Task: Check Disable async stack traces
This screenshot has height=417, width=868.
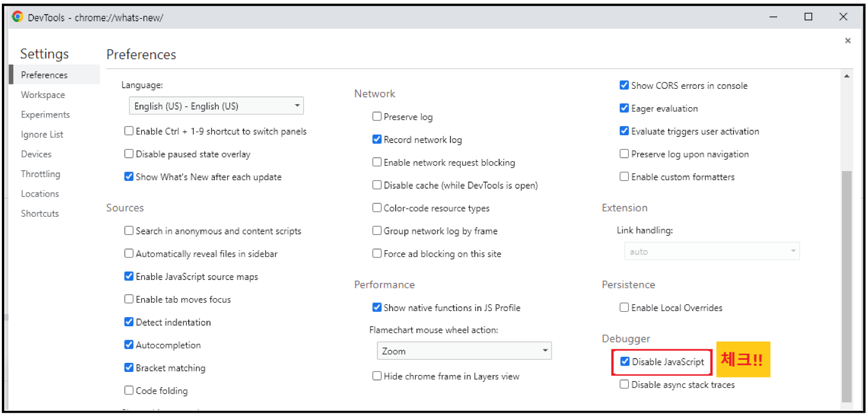Action: (624, 385)
